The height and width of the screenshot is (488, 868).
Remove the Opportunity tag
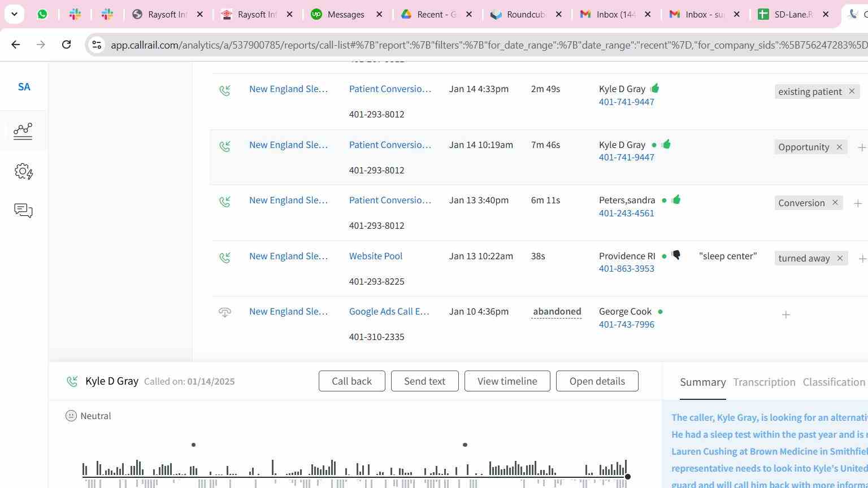coord(839,147)
